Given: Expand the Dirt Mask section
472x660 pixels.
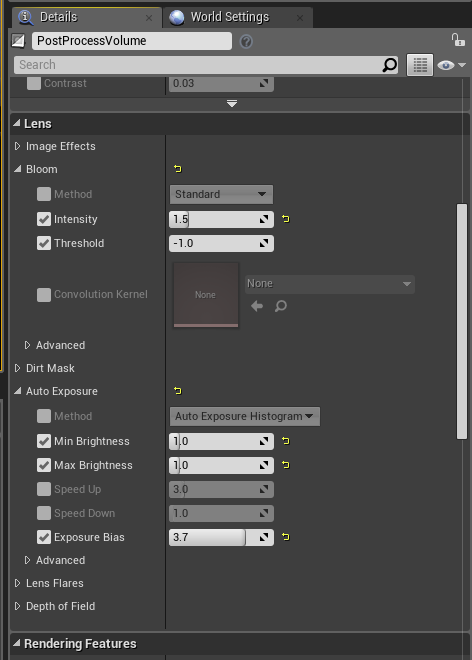Looking at the screenshot, I should click(17, 368).
